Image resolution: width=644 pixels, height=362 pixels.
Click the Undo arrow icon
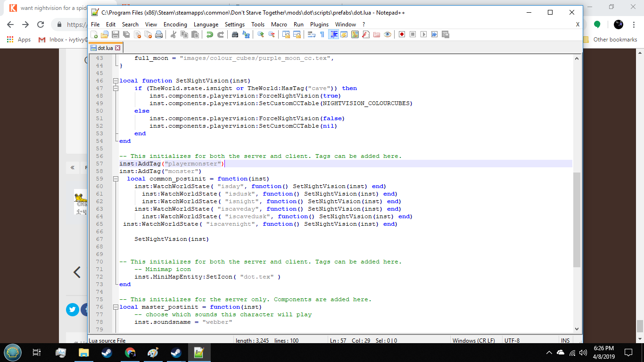pyautogui.click(x=209, y=34)
